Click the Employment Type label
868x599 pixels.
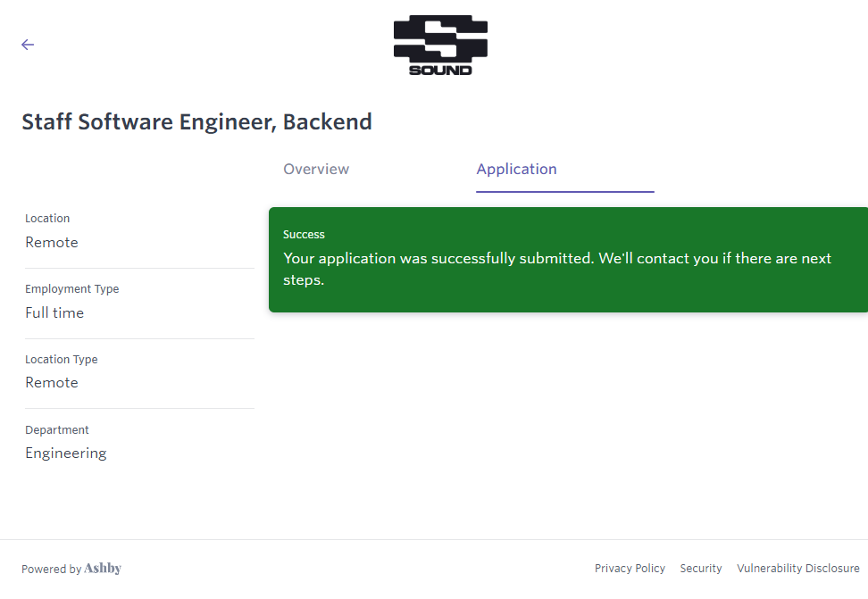[71, 289]
